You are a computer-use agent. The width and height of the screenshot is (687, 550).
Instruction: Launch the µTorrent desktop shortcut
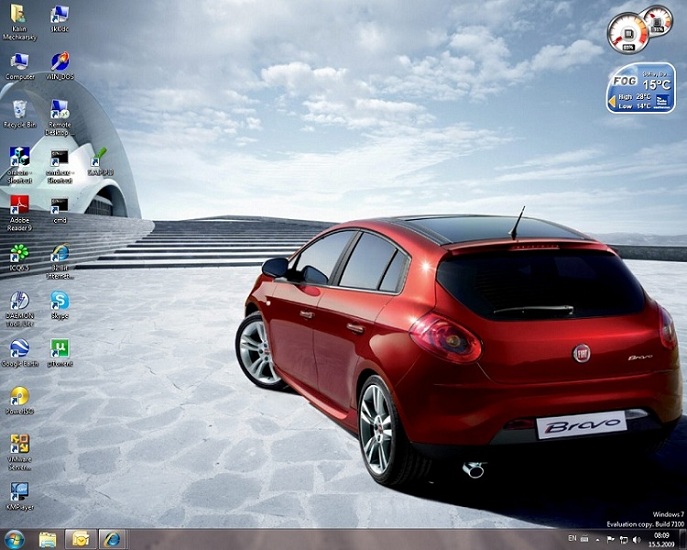[x=60, y=349]
